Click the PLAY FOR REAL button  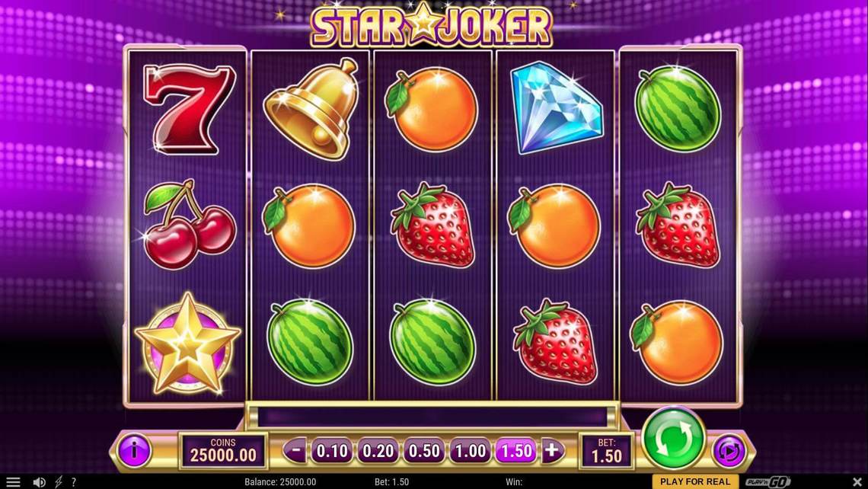point(695,481)
